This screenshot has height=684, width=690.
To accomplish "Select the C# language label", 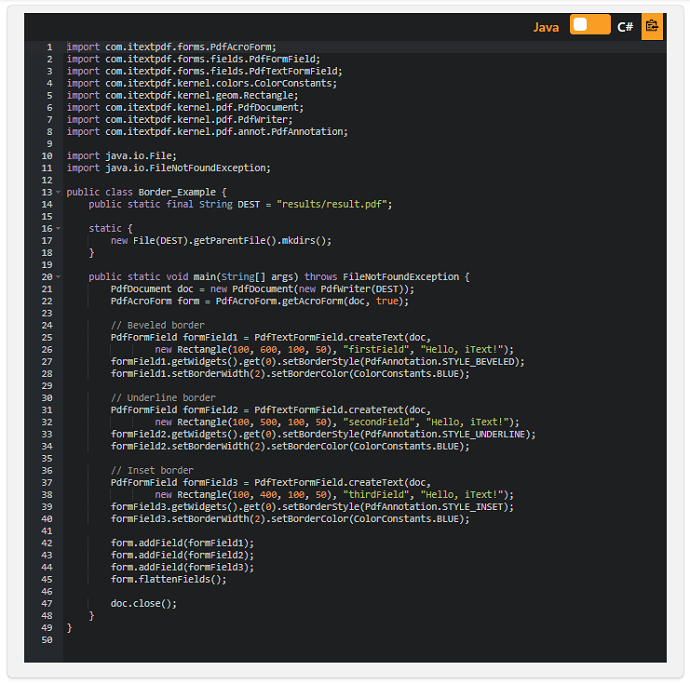I will 625,27.
